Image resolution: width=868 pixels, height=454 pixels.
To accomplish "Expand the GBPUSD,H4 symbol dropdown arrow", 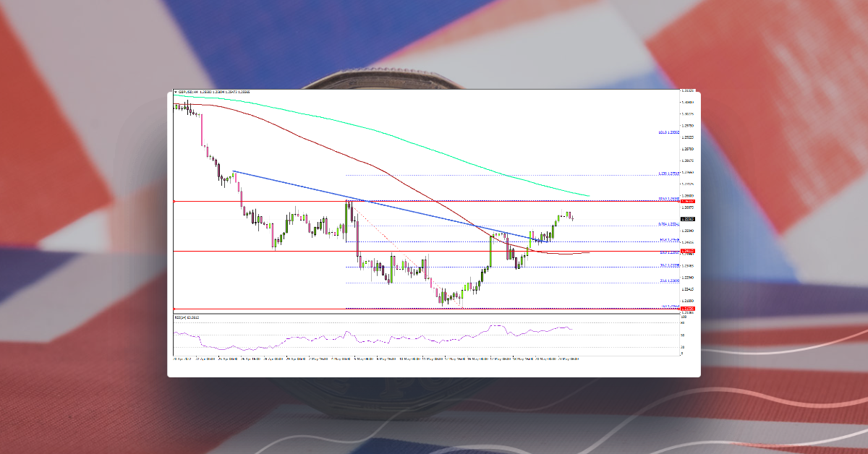I will [176, 91].
